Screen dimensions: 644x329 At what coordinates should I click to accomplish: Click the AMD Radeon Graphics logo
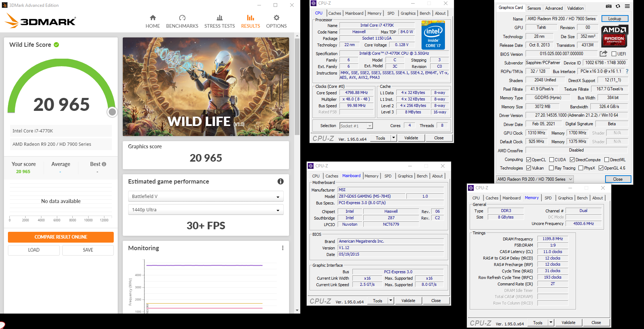click(x=614, y=36)
